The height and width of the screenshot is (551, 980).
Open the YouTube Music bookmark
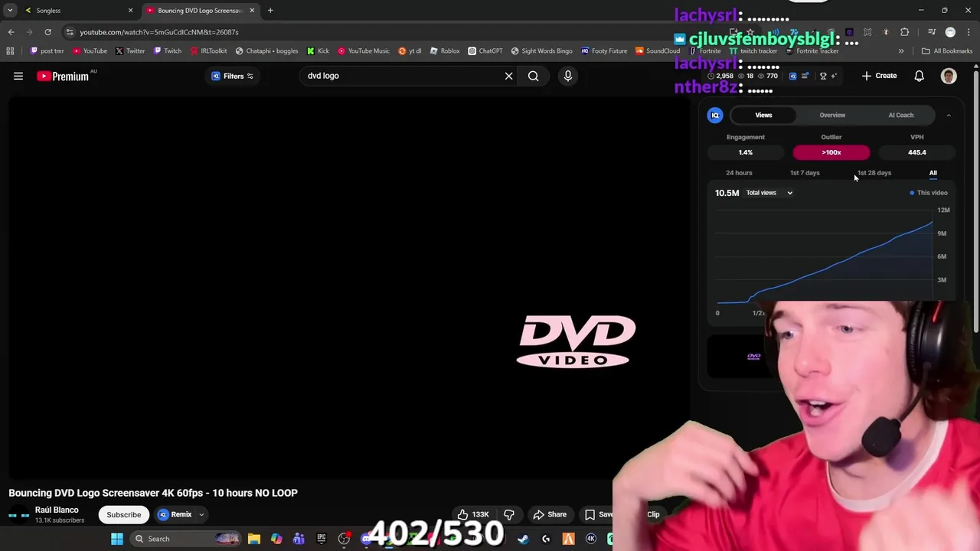tap(364, 51)
